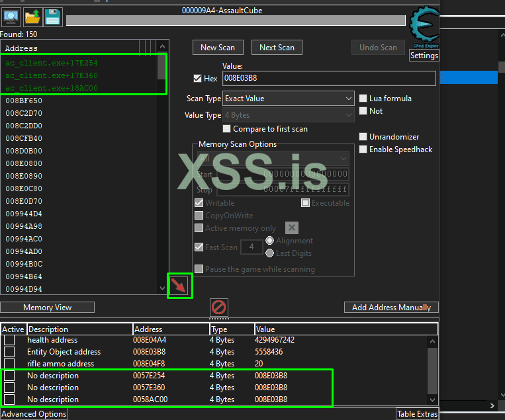Open the memory region All dropdown
The height and width of the screenshot is (420, 505).
(x=273, y=158)
